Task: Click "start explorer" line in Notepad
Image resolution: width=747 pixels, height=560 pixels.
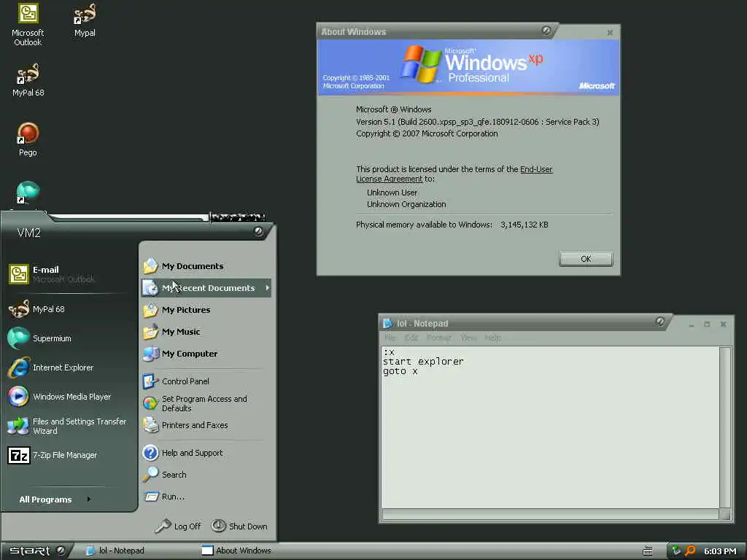Action: 423,362
